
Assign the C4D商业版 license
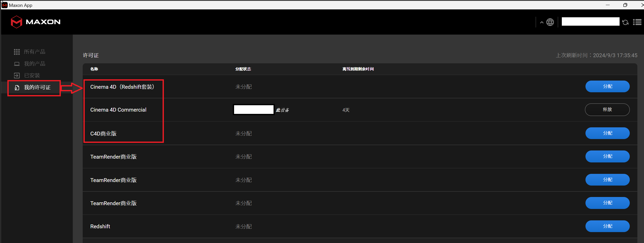[607, 133]
